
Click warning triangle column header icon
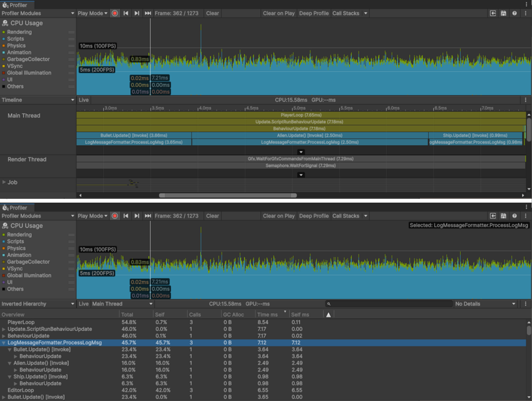click(329, 315)
